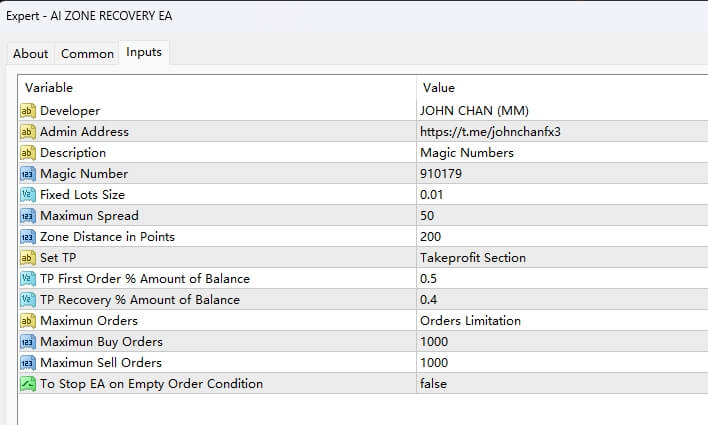Click the integer icon next to Zone Distance in Points
The height and width of the screenshot is (425, 708).
click(28, 236)
